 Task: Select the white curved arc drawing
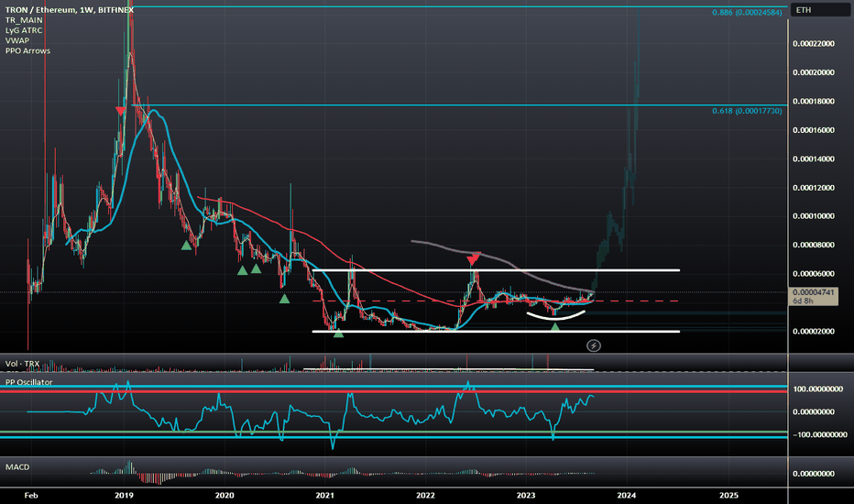pos(555,315)
